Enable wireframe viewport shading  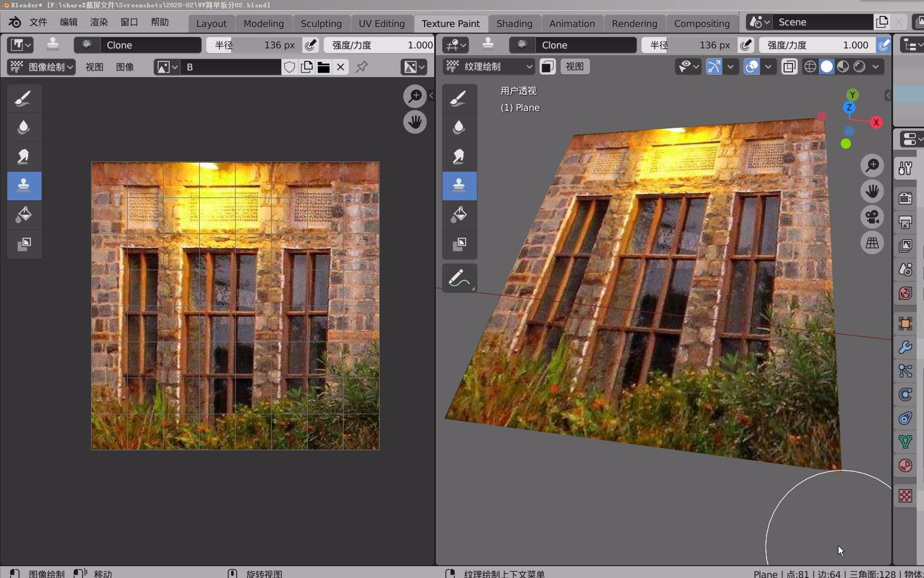810,67
